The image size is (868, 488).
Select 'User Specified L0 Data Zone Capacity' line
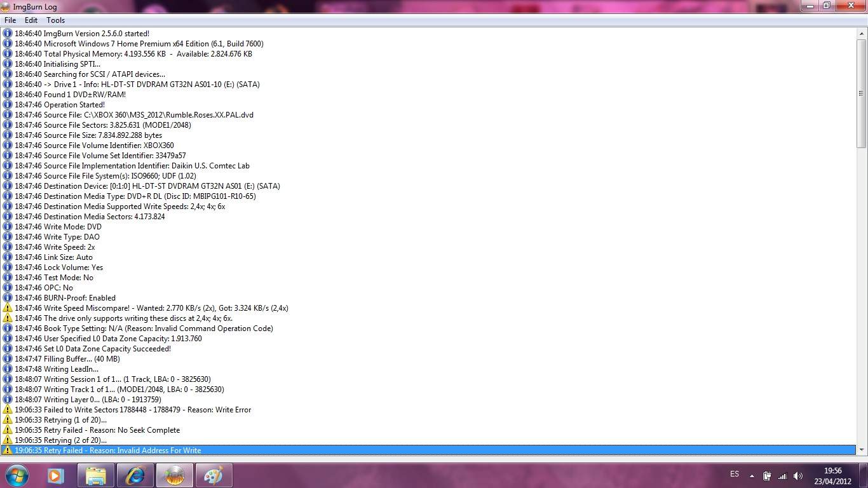coord(429,339)
